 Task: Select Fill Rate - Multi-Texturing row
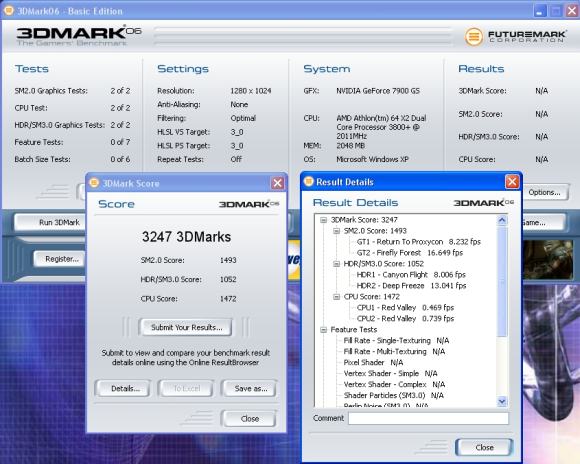tap(394, 352)
